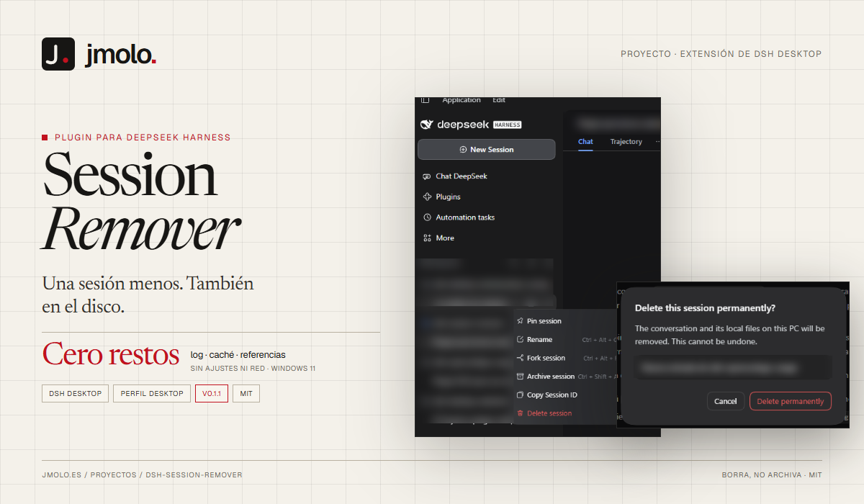Viewport: 864px width, 504px height.
Task: Click 'Una sesión menos. También en el disco.' tagline
Action: (148, 294)
